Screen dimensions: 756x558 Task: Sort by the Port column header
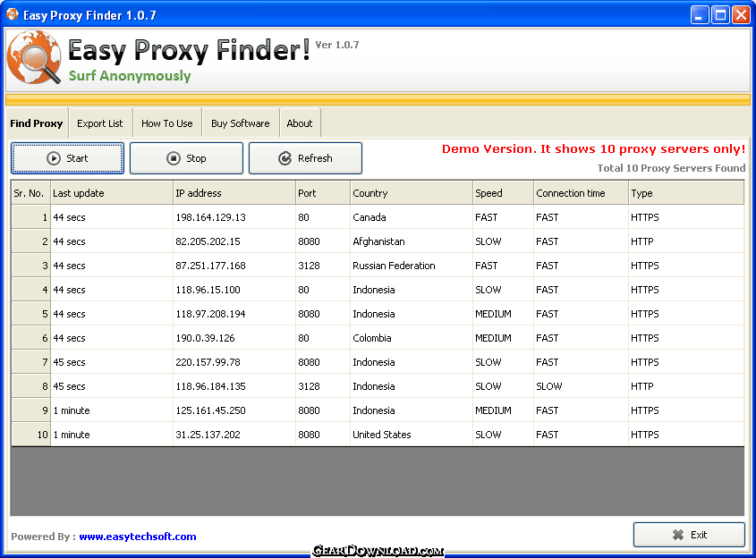point(323,193)
